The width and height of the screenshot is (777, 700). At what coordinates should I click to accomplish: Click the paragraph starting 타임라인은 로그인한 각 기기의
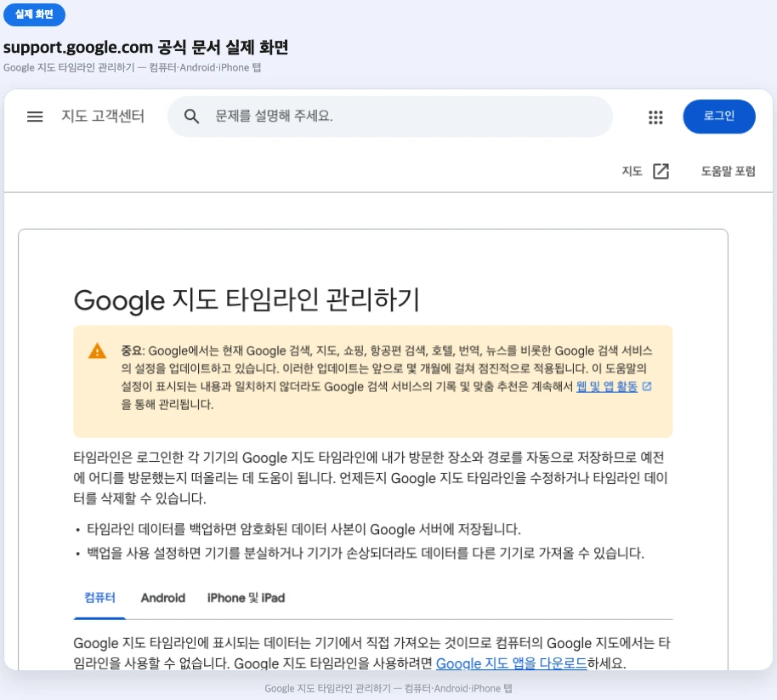[x=371, y=478]
